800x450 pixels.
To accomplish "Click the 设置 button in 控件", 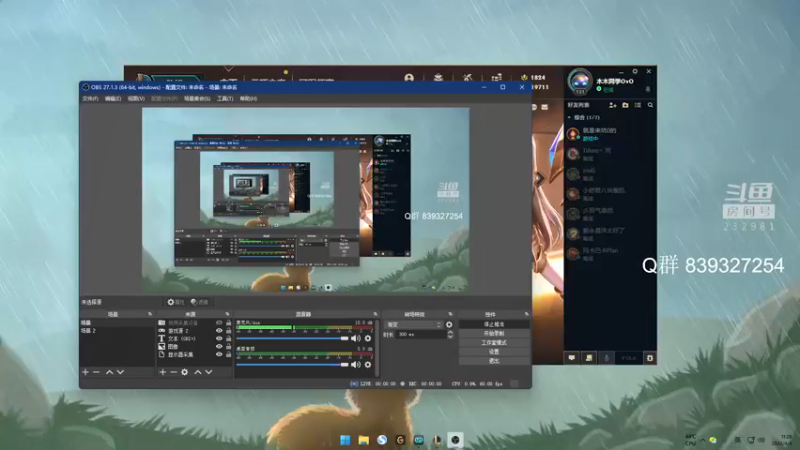I will (493, 352).
